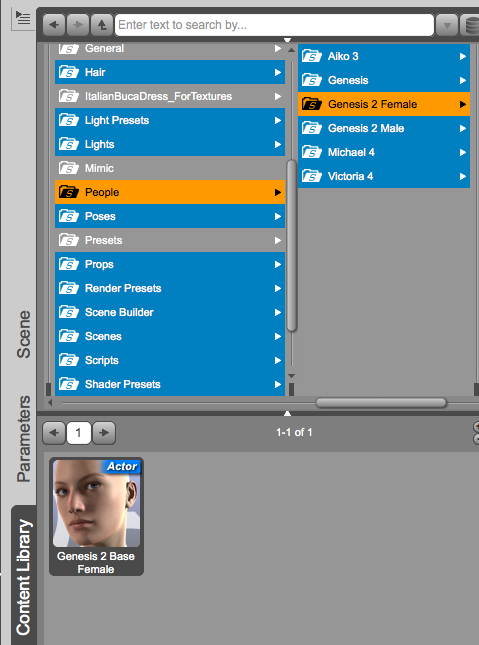Expand the Genesis 2 Male arrow
This screenshot has width=479, height=645.
463,128
